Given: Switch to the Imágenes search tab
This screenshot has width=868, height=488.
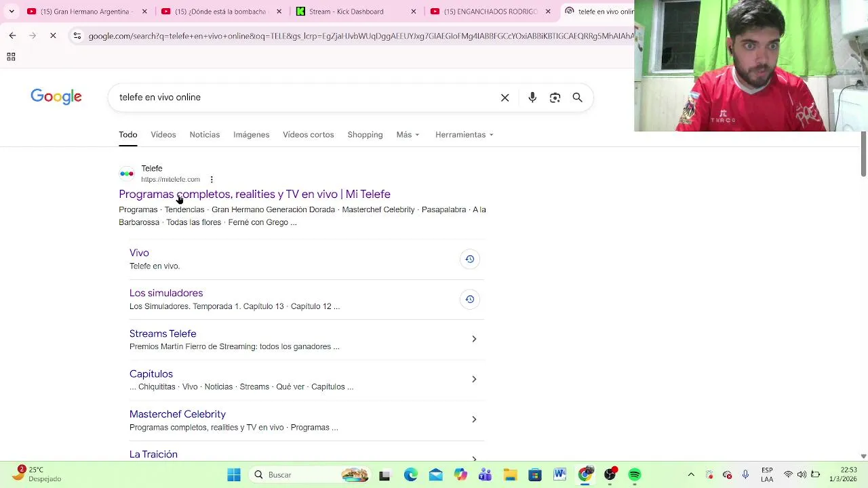Looking at the screenshot, I should [252, 135].
